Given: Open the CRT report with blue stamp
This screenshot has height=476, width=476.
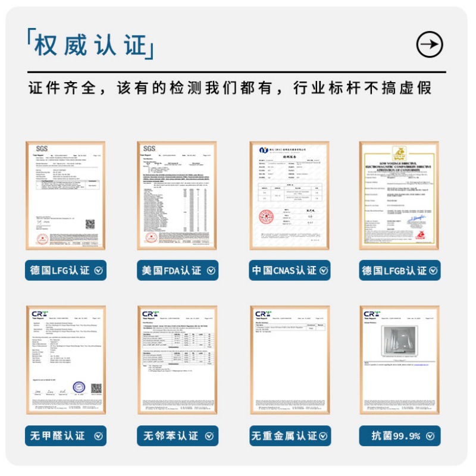Looking at the screenshot, I should pyautogui.click(x=66, y=360).
